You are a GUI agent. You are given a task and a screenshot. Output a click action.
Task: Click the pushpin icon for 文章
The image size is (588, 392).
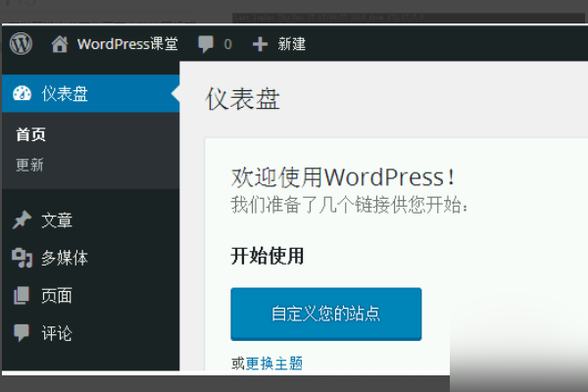click(x=22, y=220)
